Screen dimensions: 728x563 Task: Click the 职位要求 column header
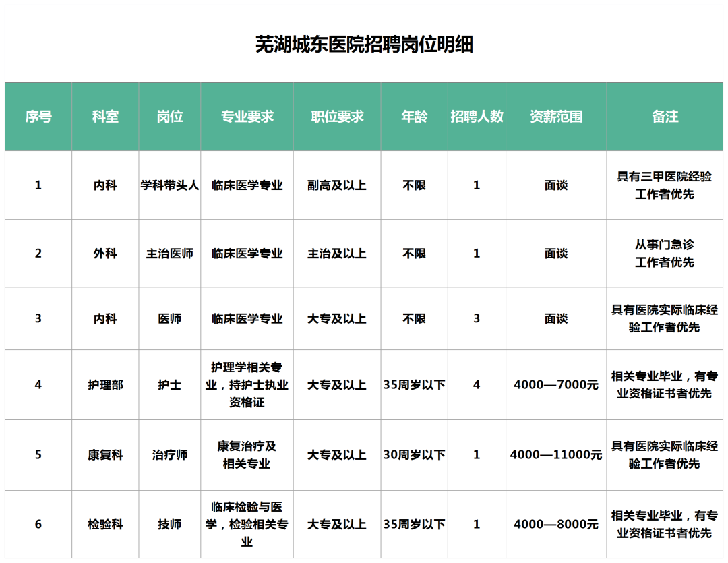click(x=337, y=117)
